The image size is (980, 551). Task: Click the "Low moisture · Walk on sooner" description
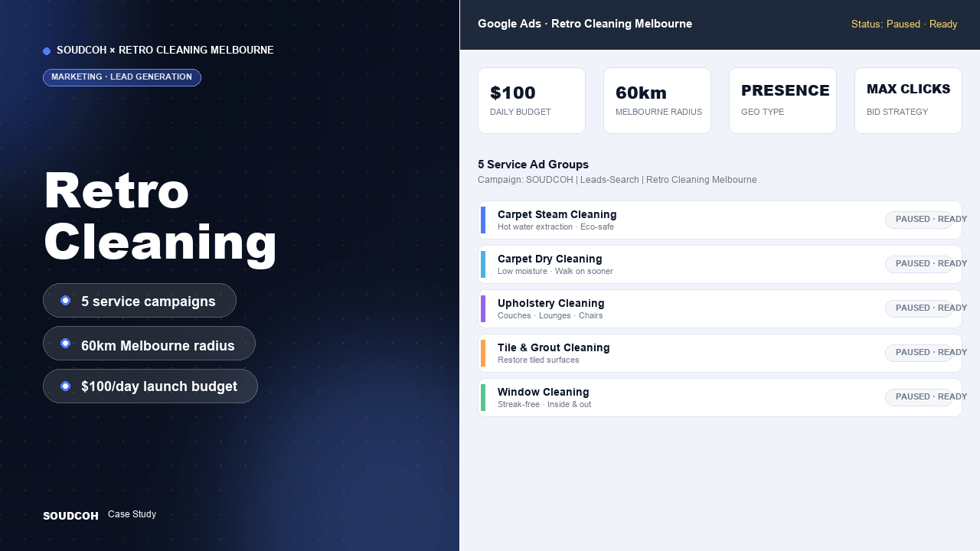[555, 272]
